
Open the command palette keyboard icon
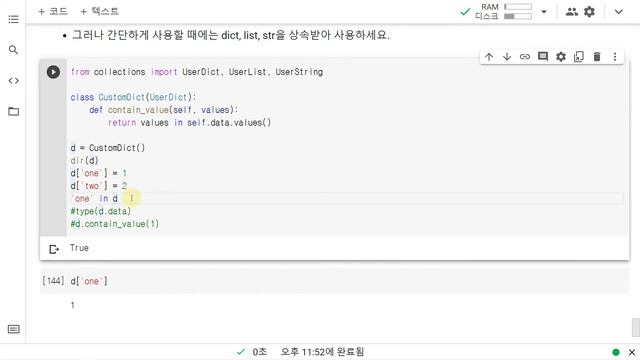tap(13, 329)
